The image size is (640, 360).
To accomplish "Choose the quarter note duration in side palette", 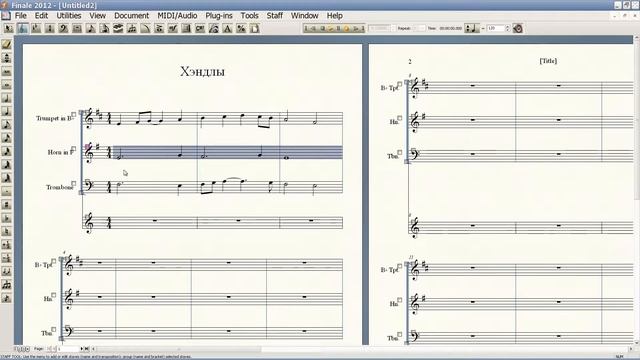I will pos(7,111).
